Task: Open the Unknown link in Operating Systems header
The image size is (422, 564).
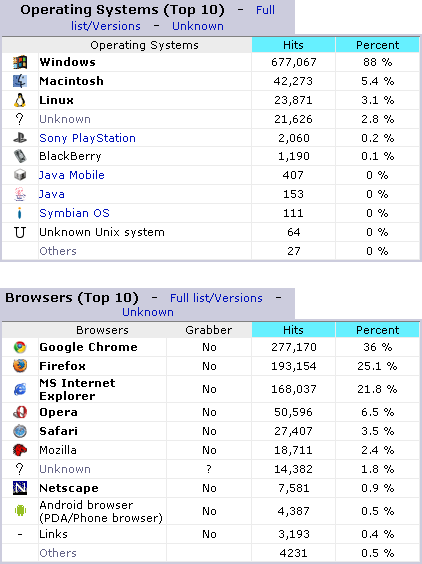Action: coord(198,26)
